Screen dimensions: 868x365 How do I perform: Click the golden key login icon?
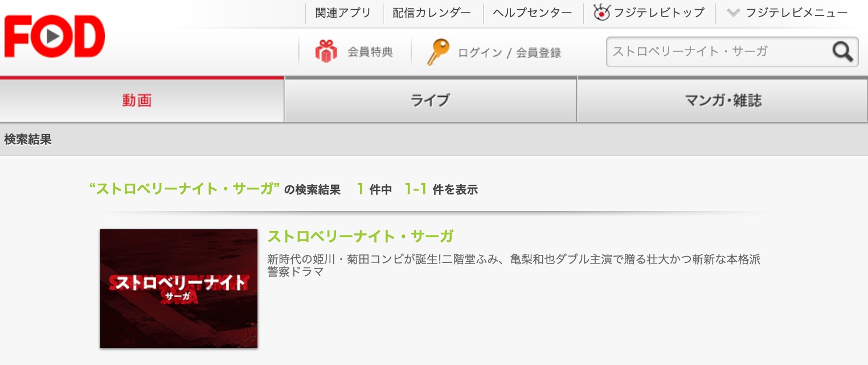click(438, 52)
